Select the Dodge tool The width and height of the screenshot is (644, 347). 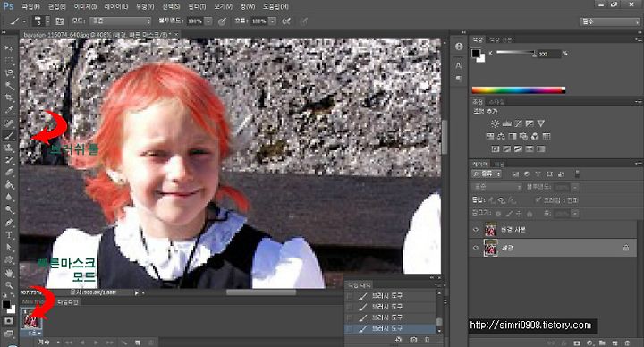[9, 209]
